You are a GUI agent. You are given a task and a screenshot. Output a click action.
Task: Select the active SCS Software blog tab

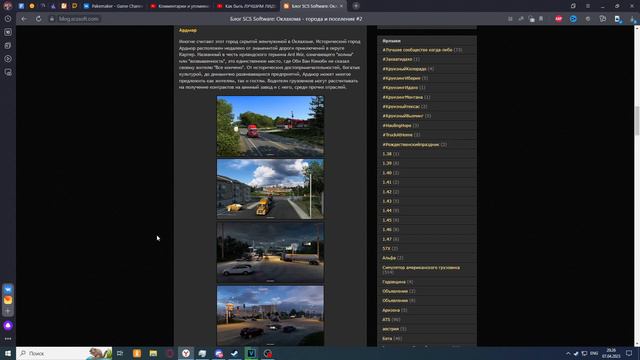(313, 6)
